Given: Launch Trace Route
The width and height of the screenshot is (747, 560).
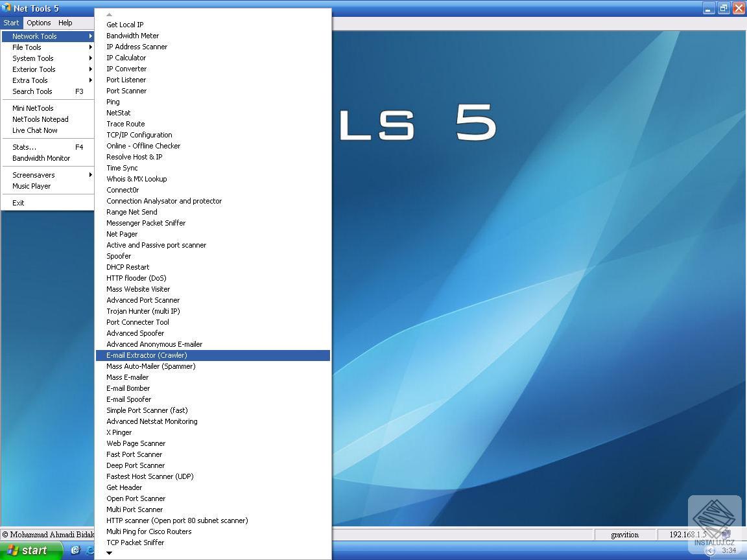Looking at the screenshot, I should coord(213,124).
